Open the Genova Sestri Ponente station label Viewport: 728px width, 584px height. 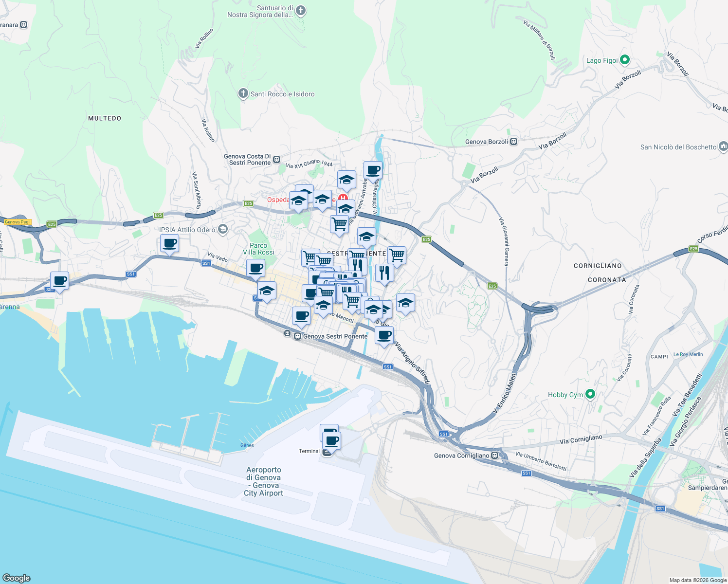tap(335, 336)
